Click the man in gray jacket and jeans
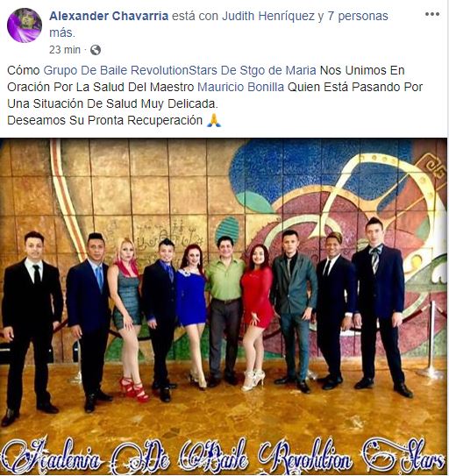 [x=293, y=309]
